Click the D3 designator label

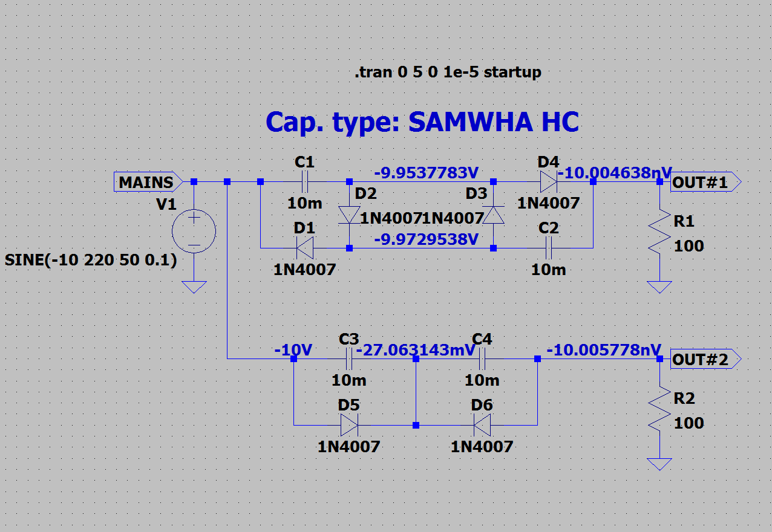pos(476,195)
